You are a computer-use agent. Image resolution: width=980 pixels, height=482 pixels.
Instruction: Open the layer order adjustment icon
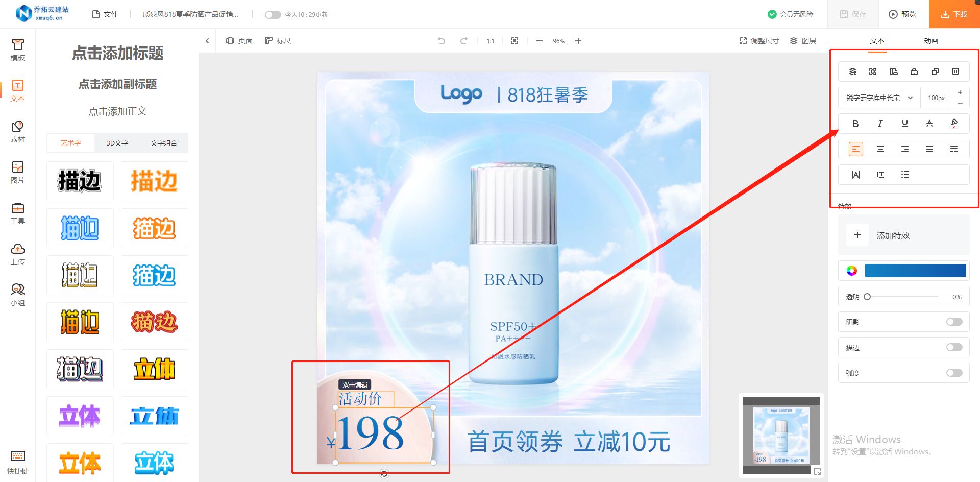pos(852,71)
